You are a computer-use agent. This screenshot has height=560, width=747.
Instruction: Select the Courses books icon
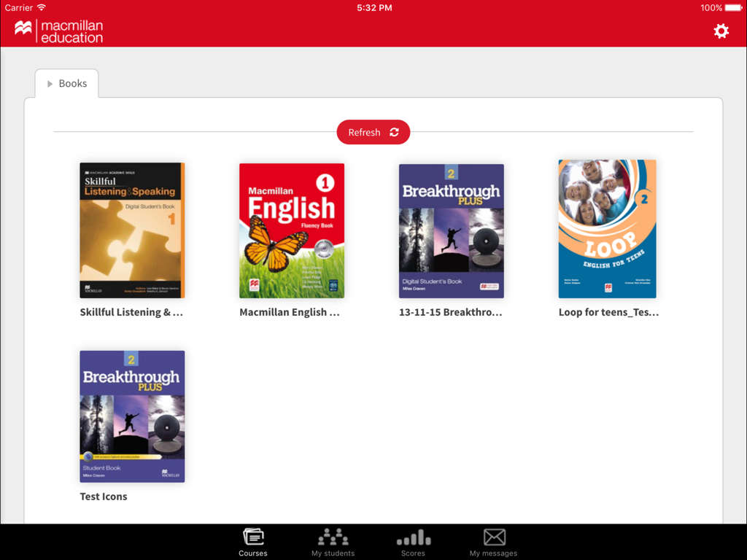coord(252,537)
